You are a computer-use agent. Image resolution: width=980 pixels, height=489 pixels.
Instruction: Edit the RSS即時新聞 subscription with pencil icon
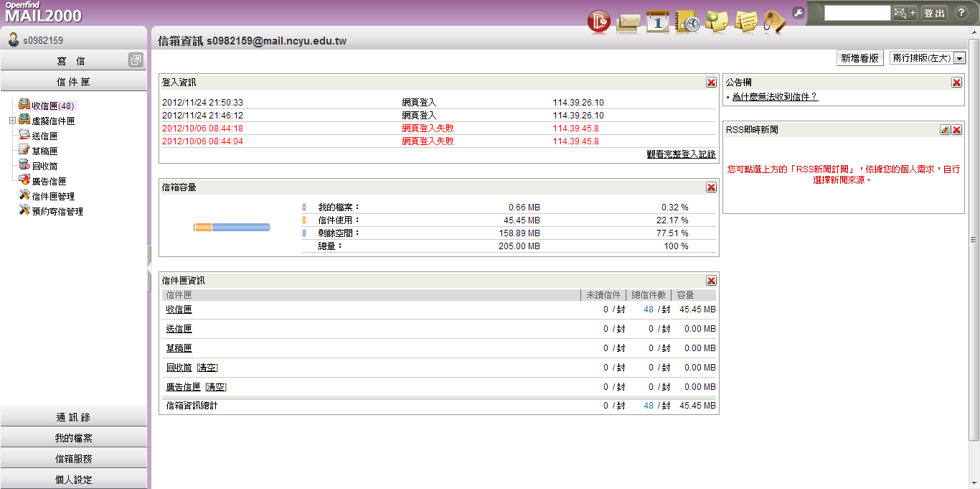pos(945,130)
